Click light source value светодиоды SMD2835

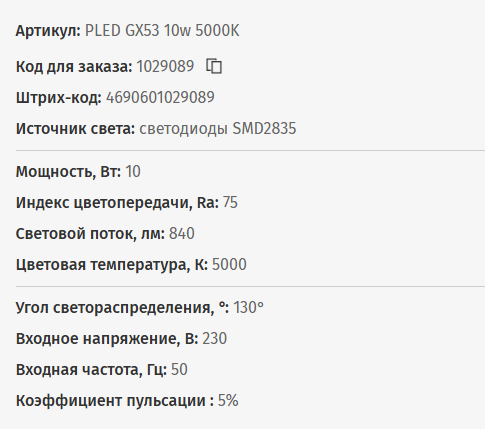point(218,129)
